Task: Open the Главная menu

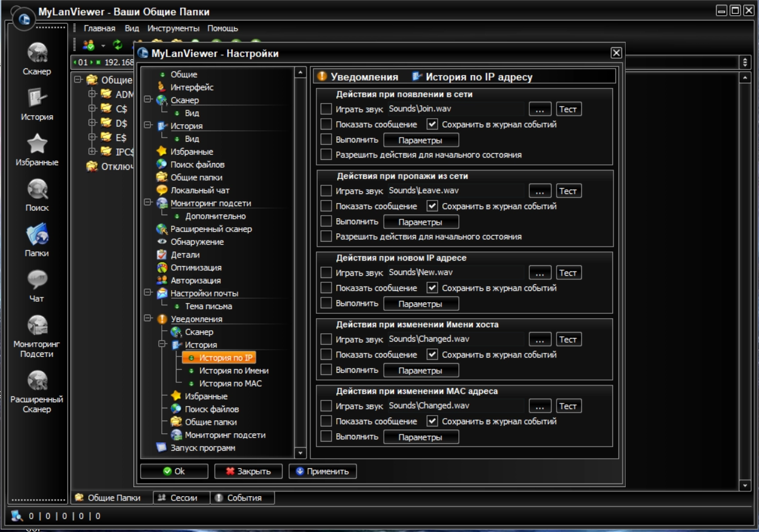Action: (x=99, y=28)
